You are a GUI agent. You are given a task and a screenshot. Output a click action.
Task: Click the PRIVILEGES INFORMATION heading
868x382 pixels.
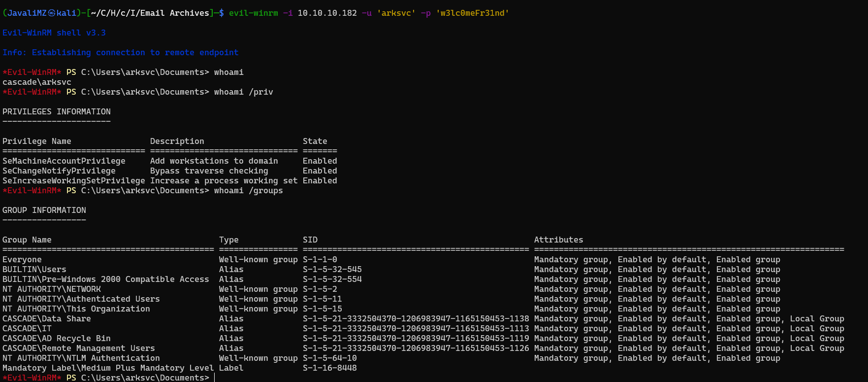(57, 111)
